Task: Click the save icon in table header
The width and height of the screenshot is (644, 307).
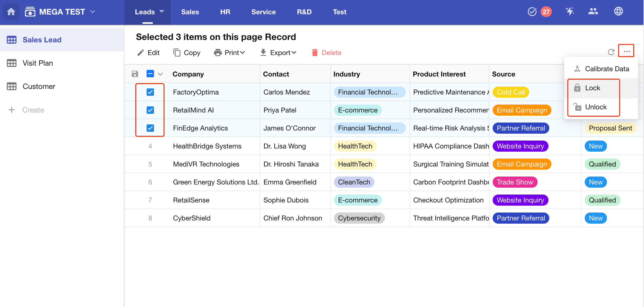Action: click(x=135, y=74)
